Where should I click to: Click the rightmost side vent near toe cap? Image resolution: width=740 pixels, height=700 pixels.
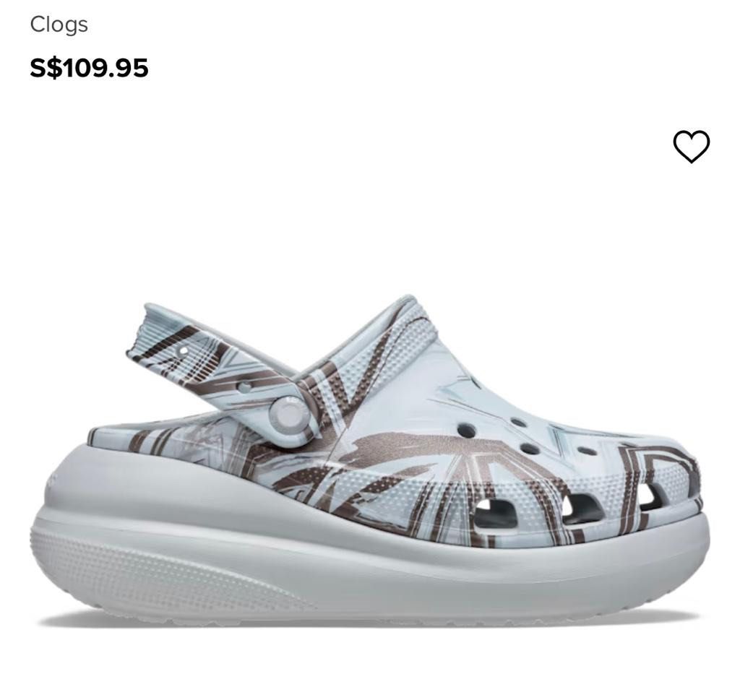pyautogui.click(x=650, y=498)
